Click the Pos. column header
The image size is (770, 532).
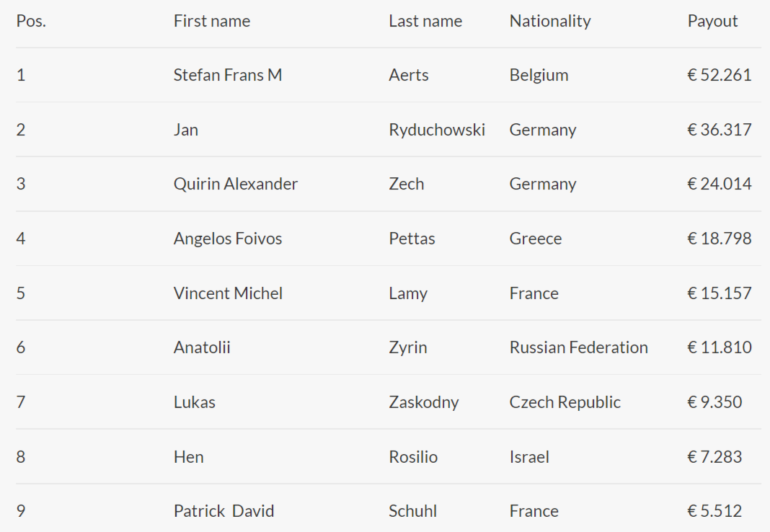31,21
